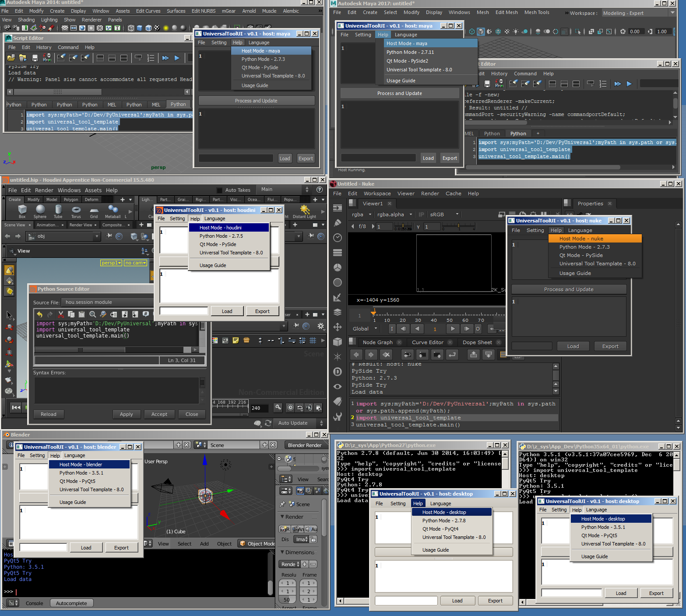
Task: Click single-arrow Execute icon in Maya 2014 Script Editor
Action: (177, 57)
